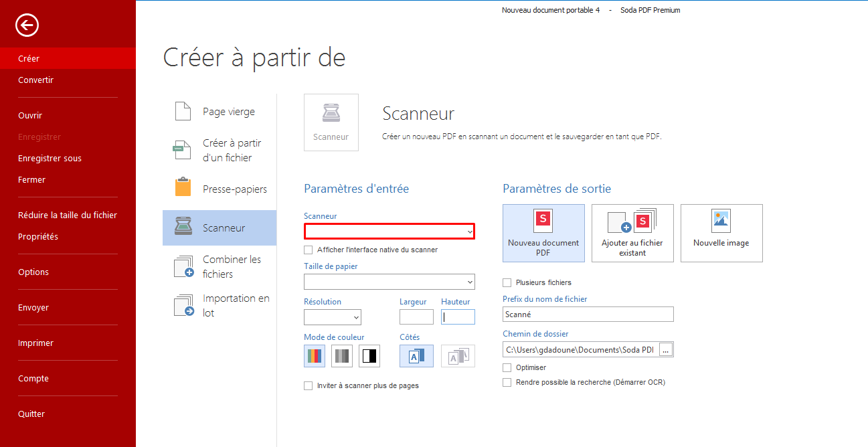Select Nouvelle image output option

pos(721,233)
